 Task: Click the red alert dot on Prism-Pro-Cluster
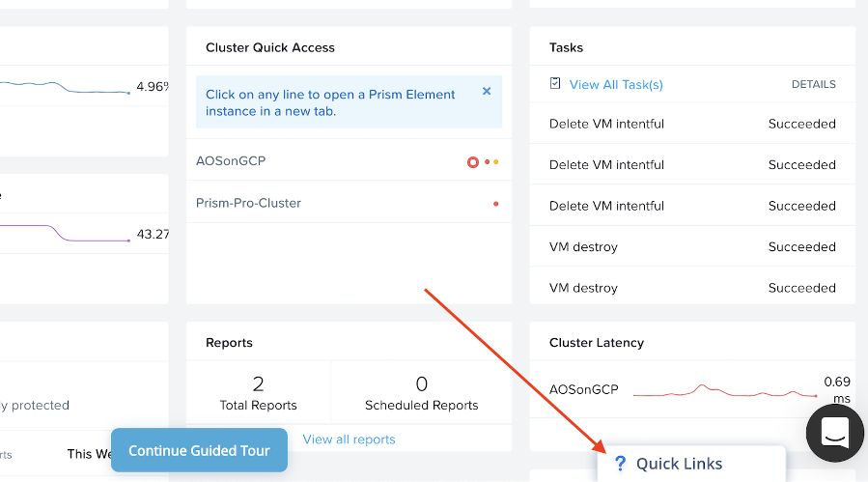[x=496, y=204]
